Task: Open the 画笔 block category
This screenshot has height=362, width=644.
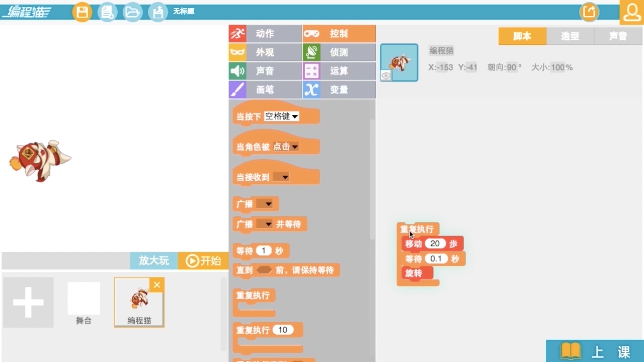Action: (x=265, y=89)
